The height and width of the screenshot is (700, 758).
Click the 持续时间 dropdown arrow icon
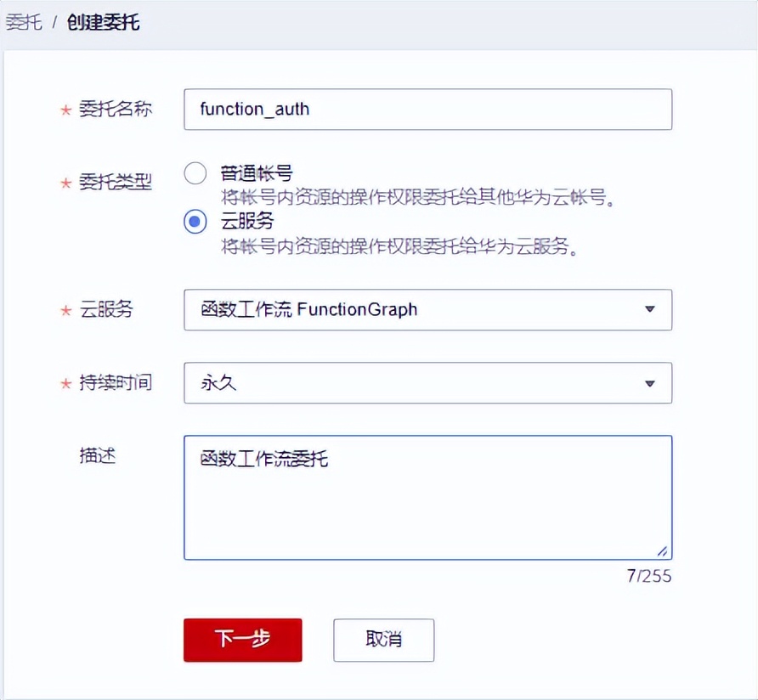[652, 383]
